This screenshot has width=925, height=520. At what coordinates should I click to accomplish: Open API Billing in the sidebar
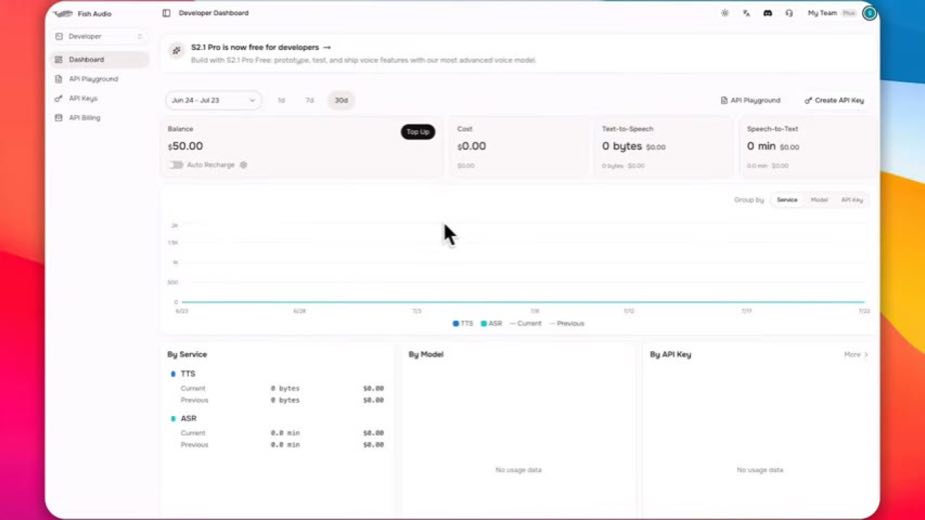click(99, 118)
